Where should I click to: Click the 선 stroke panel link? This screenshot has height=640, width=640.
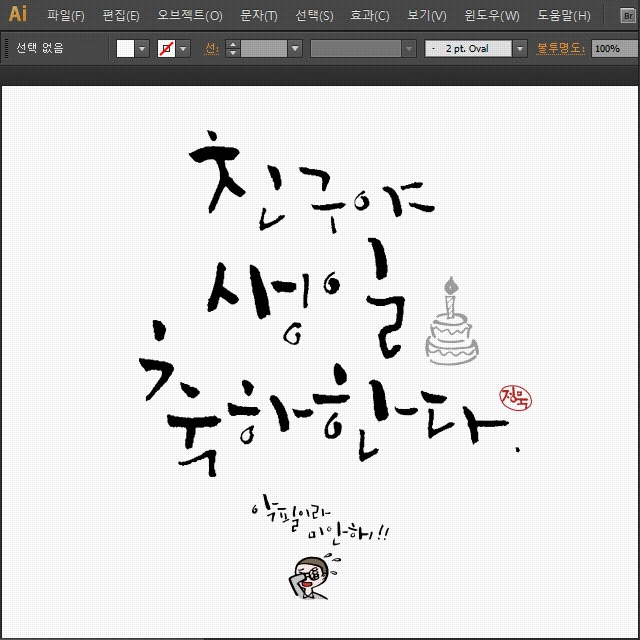pos(211,48)
